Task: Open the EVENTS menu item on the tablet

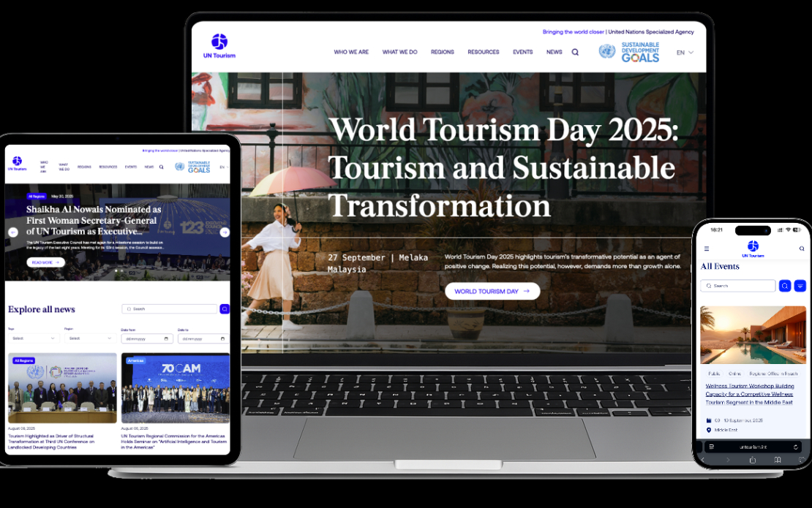Action: click(x=131, y=167)
